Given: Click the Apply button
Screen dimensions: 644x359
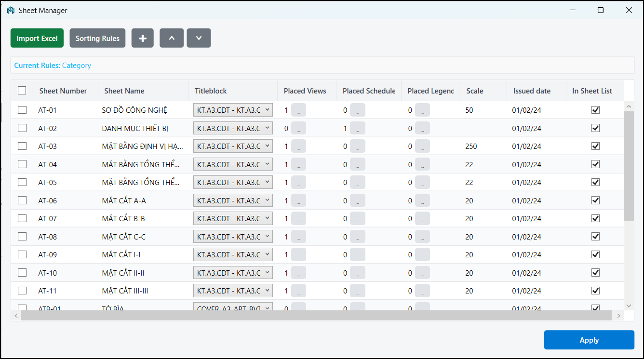Looking at the screenshot, I should pyautogui.click(x=589, y=340).
